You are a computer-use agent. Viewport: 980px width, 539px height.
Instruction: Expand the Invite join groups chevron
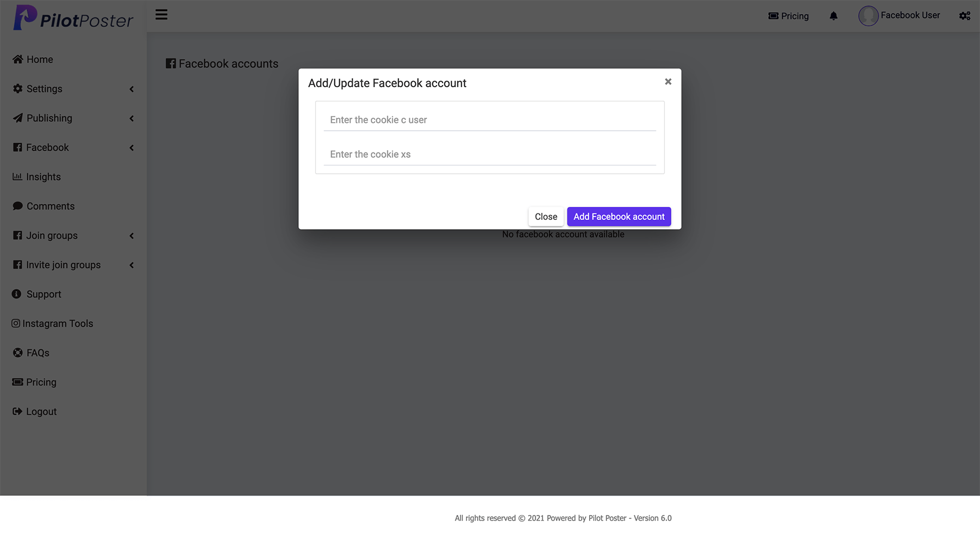point(131,265)
